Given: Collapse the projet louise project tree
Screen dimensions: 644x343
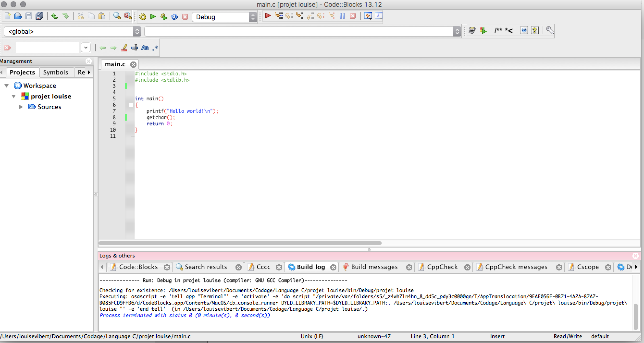Looking at the screenshot, I should coord(14,96).
